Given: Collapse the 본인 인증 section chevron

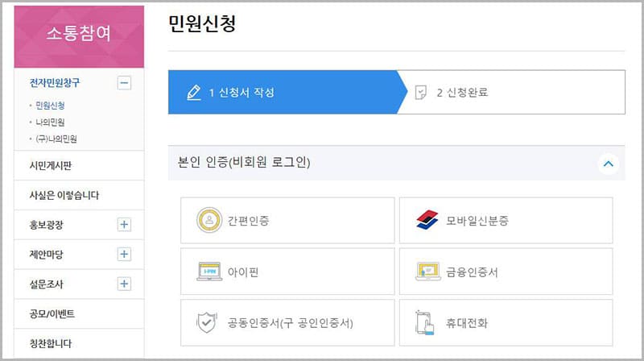Looking at the screenshot, I should 609,164.
